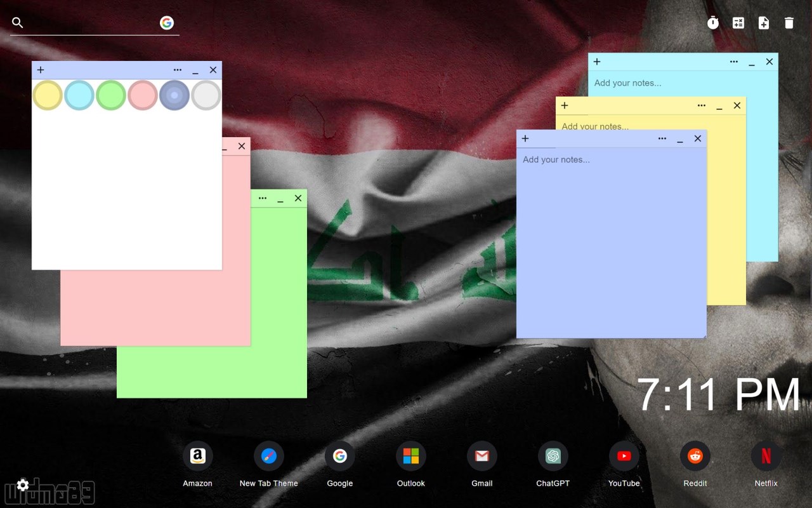Select the pink color circle
This screenshot has width=812, height=508.
click(x=143, y=95)
